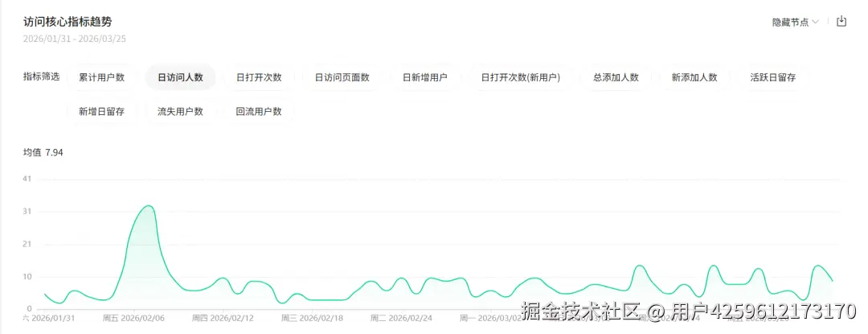Switch to 总添加人数 metric
Viewport: 868px width, 334px height.
pyautogui.click(x=616, y=77)
